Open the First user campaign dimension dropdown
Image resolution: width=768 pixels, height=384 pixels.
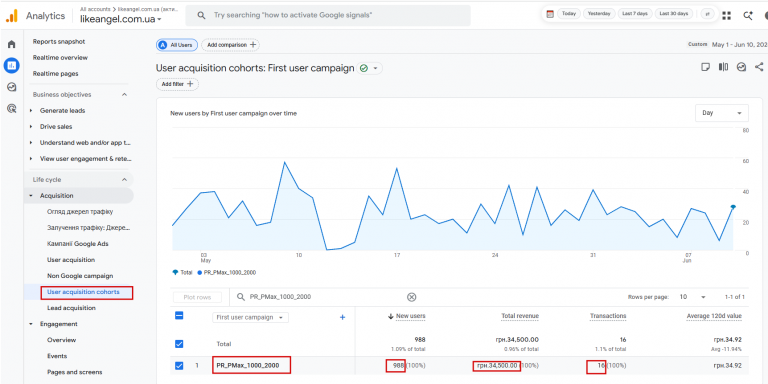250,317
